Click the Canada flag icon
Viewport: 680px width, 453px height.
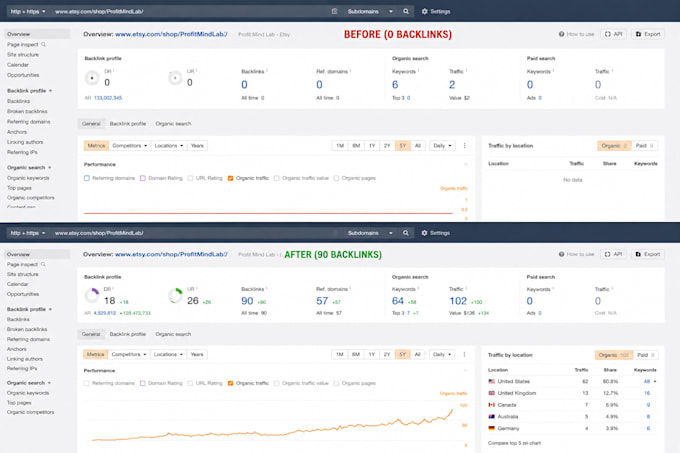pyautogui.click(x=491, y=405)
